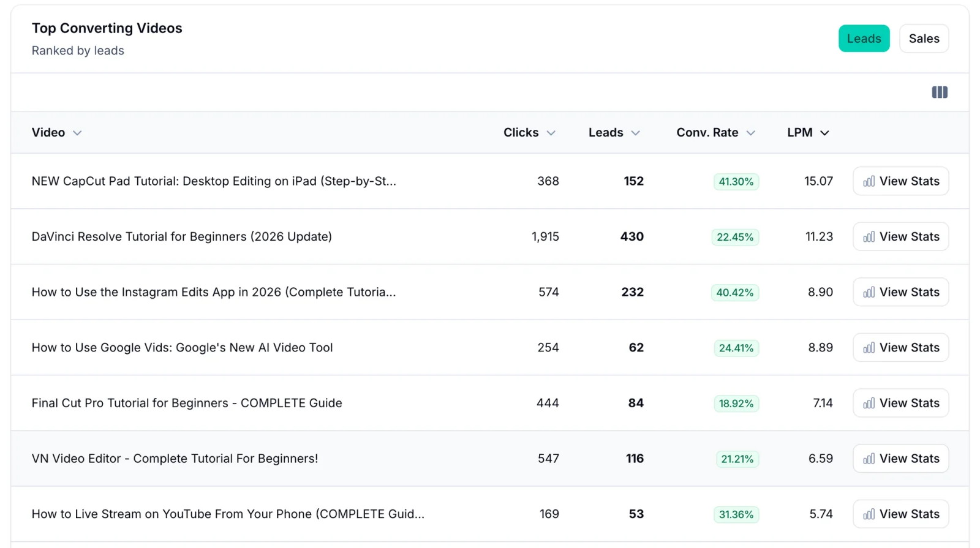View Stats for VN Video Editor video
Screen dimensions: 980x548
click(900, 459)
